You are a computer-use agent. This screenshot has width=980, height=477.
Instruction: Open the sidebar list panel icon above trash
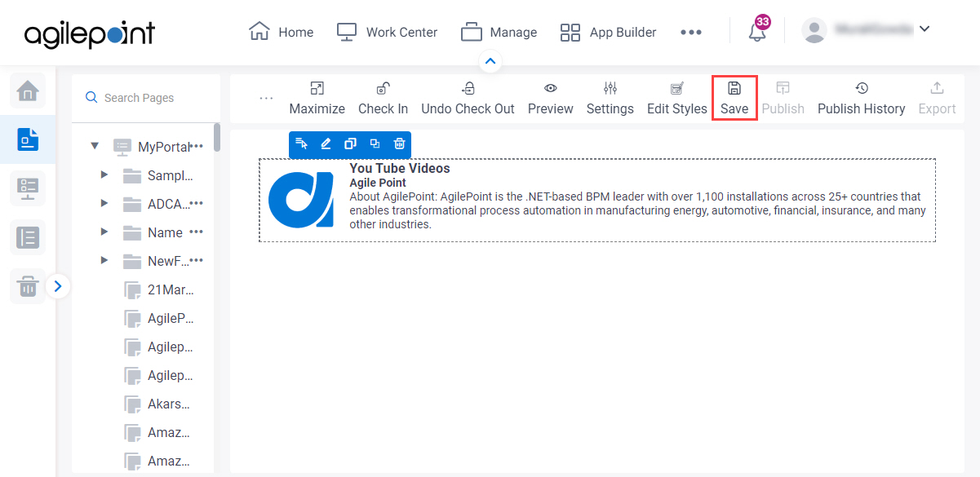[x=28, y=237]
